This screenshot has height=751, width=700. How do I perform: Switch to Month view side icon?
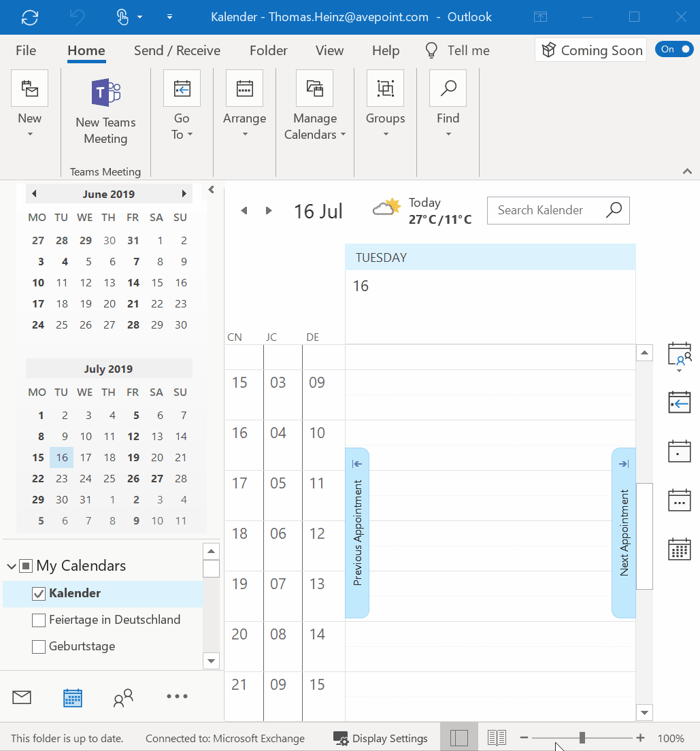680,550
